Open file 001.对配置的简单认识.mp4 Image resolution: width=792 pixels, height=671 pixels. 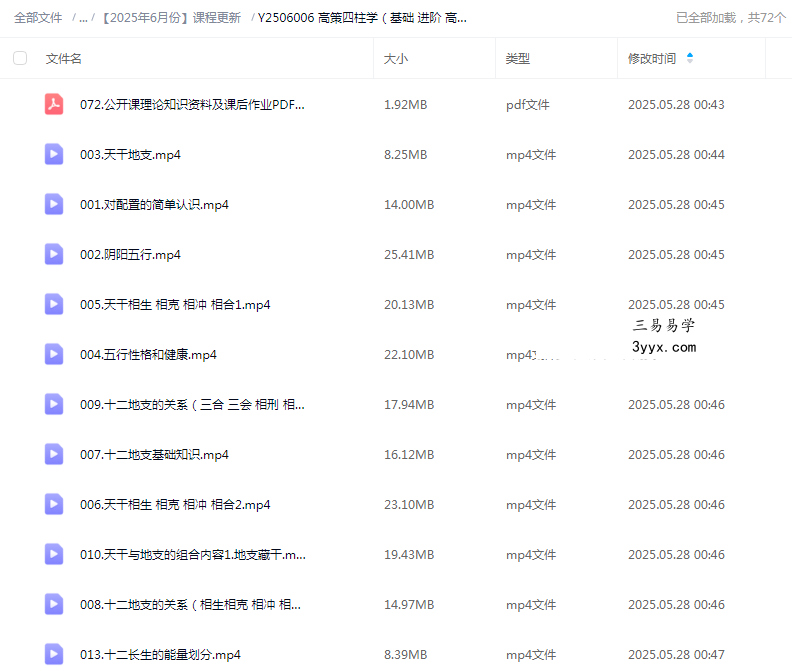point(154,205)
